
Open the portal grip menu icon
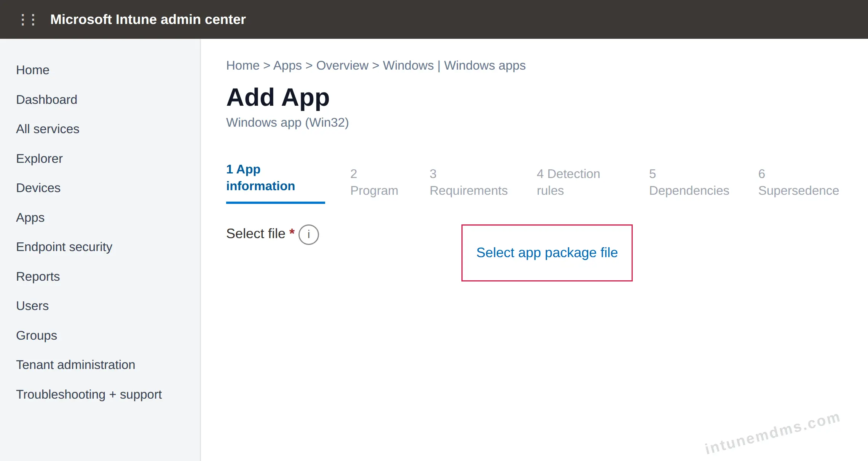tap(28, 19)
